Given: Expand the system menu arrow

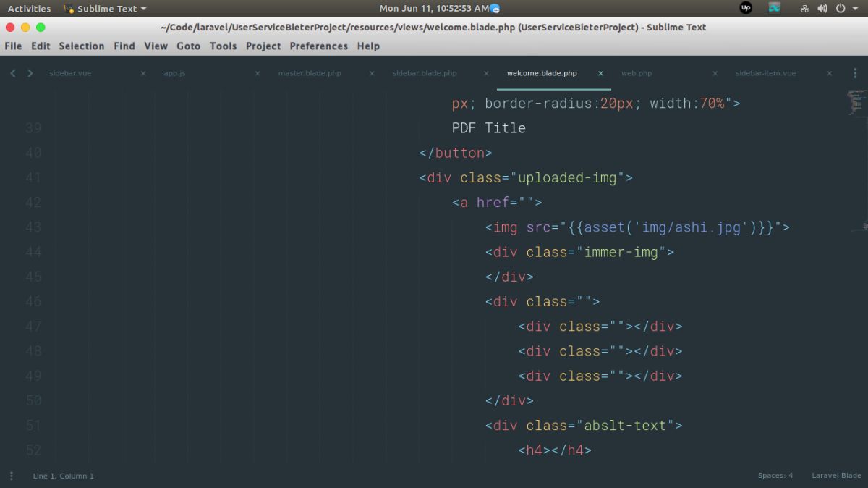Looking at the screenshot, I should [x=856, y=9].
